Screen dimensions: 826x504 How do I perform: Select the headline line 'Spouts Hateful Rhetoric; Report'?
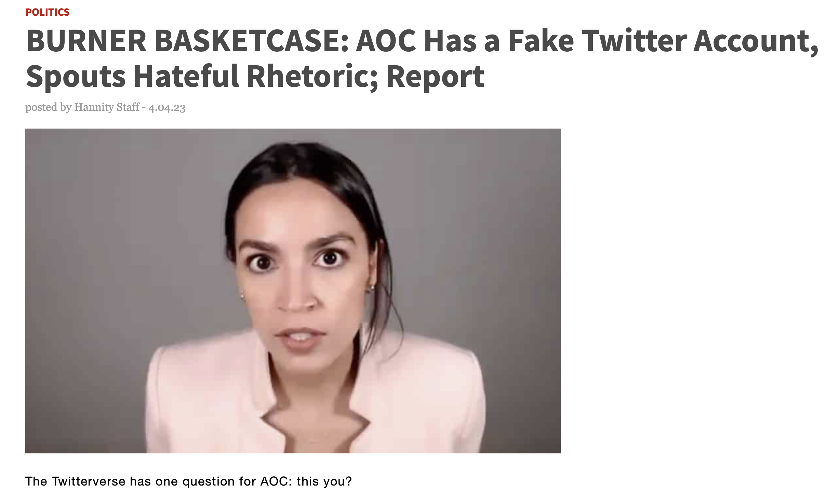(x=255, y=77)
